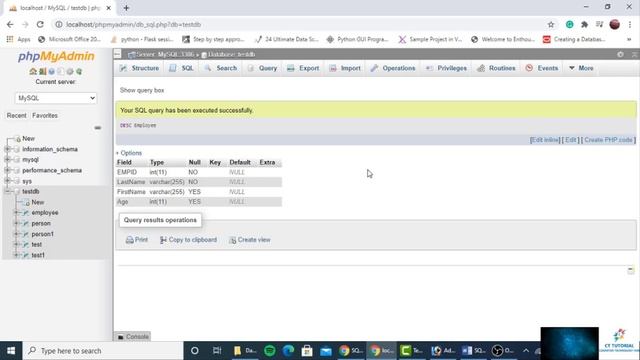Expand the sys database node
This screenshot has height=360, width=640.
point(7,181)
